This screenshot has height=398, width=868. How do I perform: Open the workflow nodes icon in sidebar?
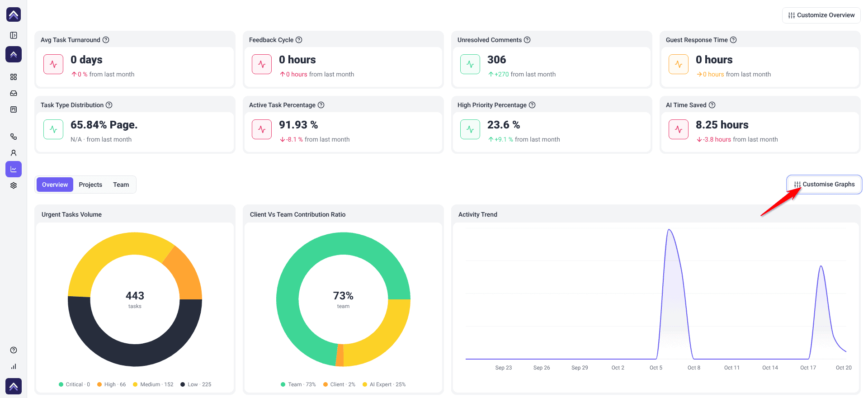[14, 137]
